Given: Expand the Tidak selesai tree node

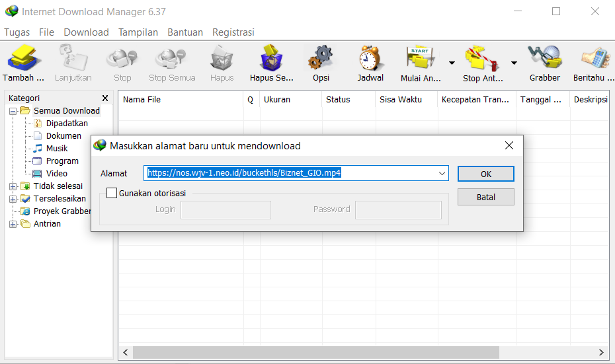Looking at the screenshot, I should (x=13, y=186).
